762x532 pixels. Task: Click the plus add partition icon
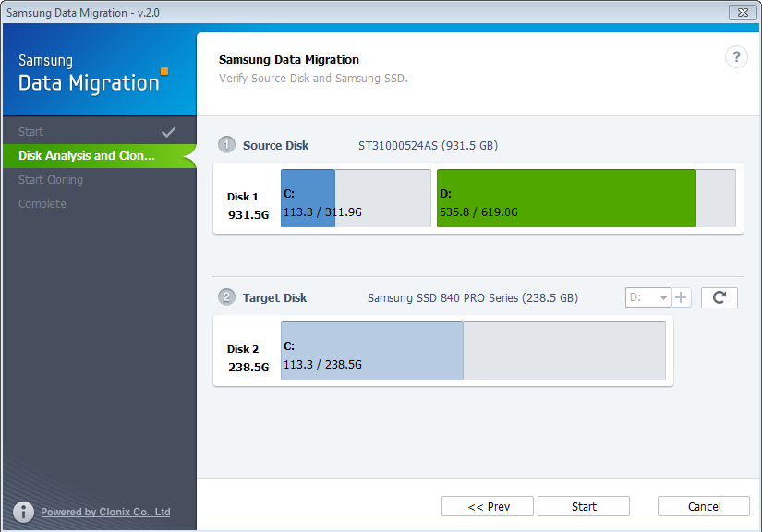682,297
